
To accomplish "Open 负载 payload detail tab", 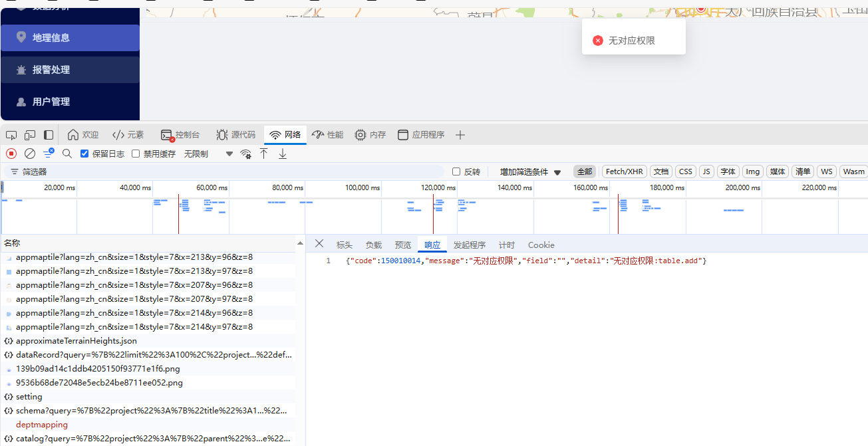I will click(x=374, y=245).
